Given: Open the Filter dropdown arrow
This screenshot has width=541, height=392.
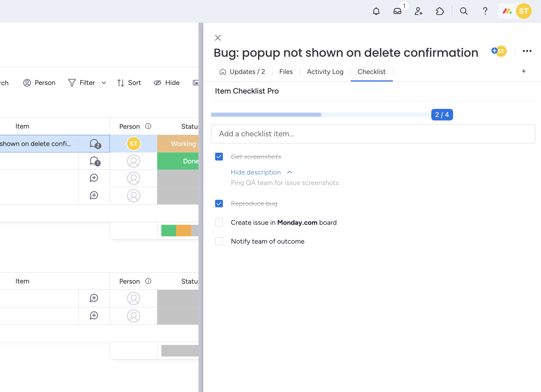Looking at the screenshot, I should (104, 83).
